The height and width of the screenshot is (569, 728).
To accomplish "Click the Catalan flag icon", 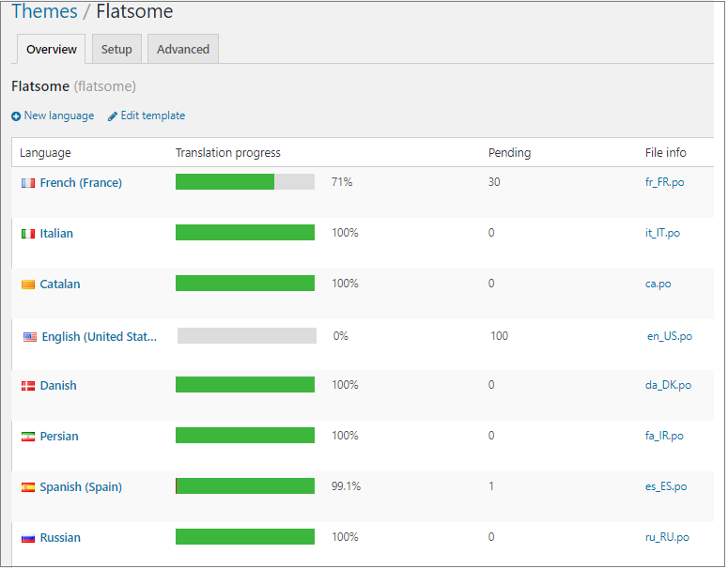I will (x=28, y=284).
